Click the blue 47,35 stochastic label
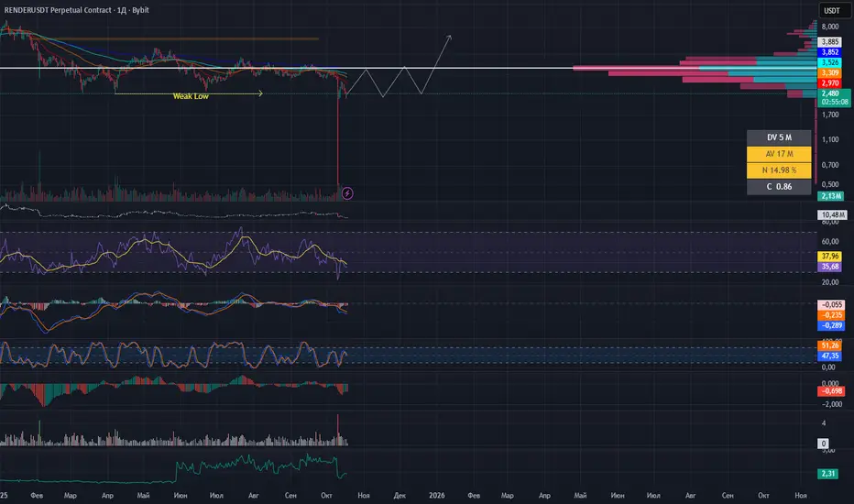 [x=829, y=356]
